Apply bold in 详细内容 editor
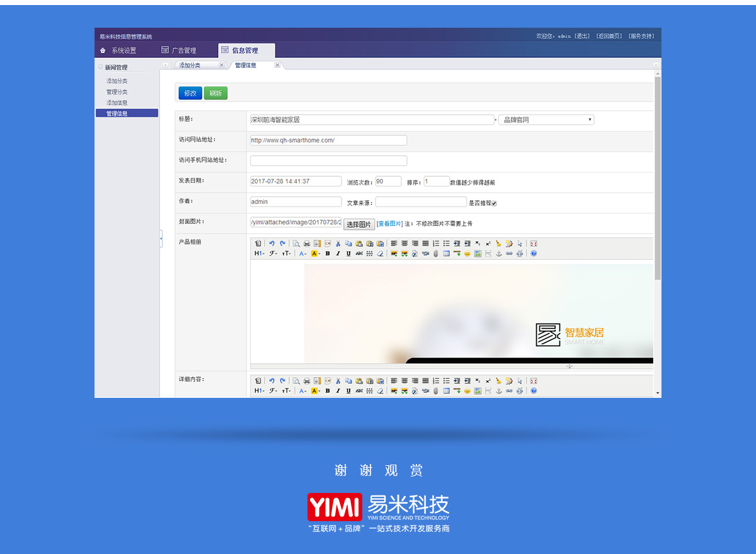 pos(328,391)
